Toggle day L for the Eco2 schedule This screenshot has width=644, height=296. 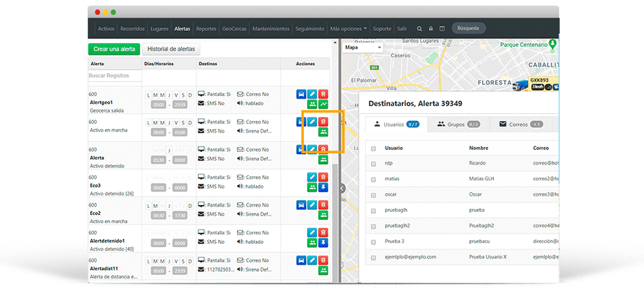point(149,206)
